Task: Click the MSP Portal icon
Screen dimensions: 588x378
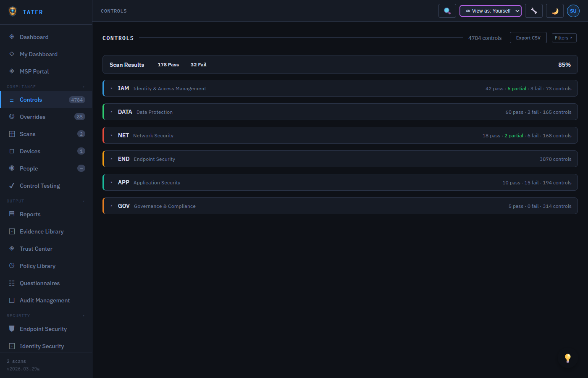Action: click(x=12, y=71)
